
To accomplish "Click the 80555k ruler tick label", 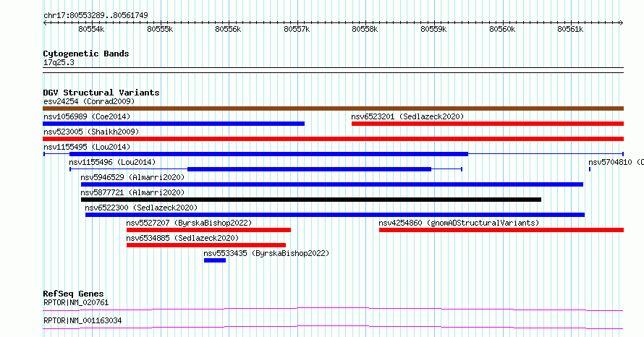I will click(x=160, y=29).
